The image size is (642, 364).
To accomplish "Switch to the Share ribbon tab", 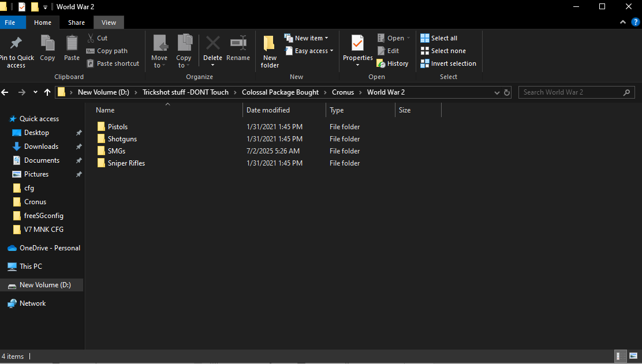I will pos(77,22).
